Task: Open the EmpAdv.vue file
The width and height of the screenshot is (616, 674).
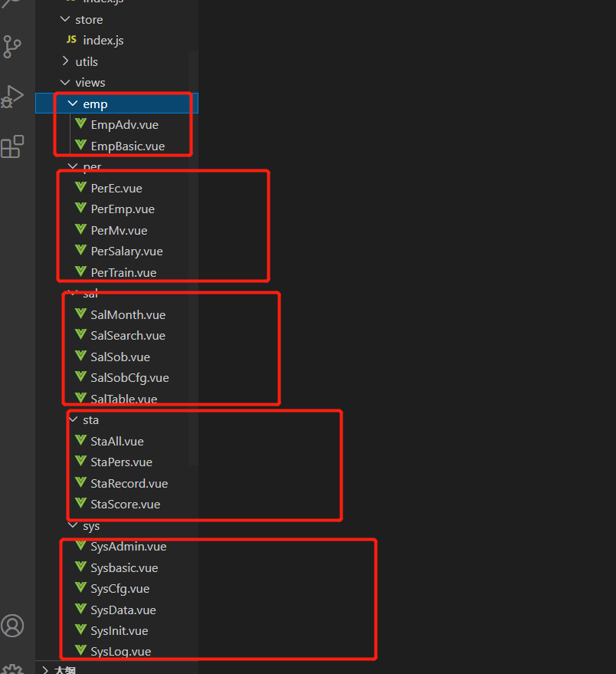Action: click(x=125, y=125)
